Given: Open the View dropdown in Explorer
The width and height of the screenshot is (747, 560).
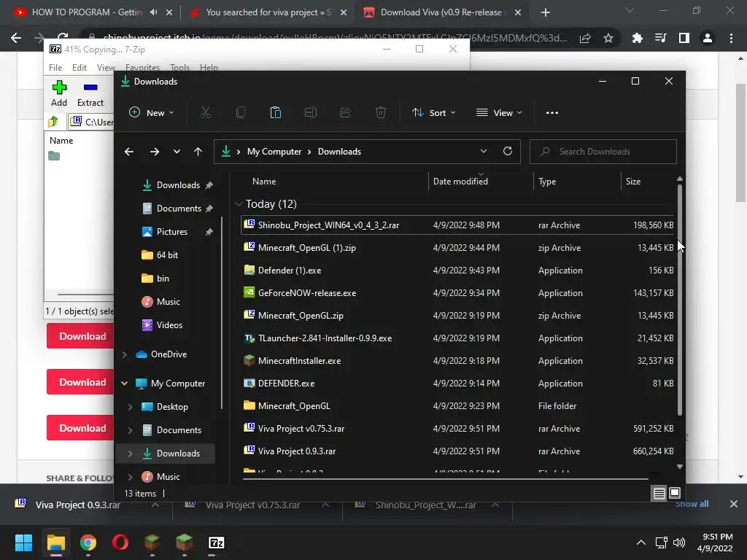Looking at the screenshot, I should tap(499, 113).
